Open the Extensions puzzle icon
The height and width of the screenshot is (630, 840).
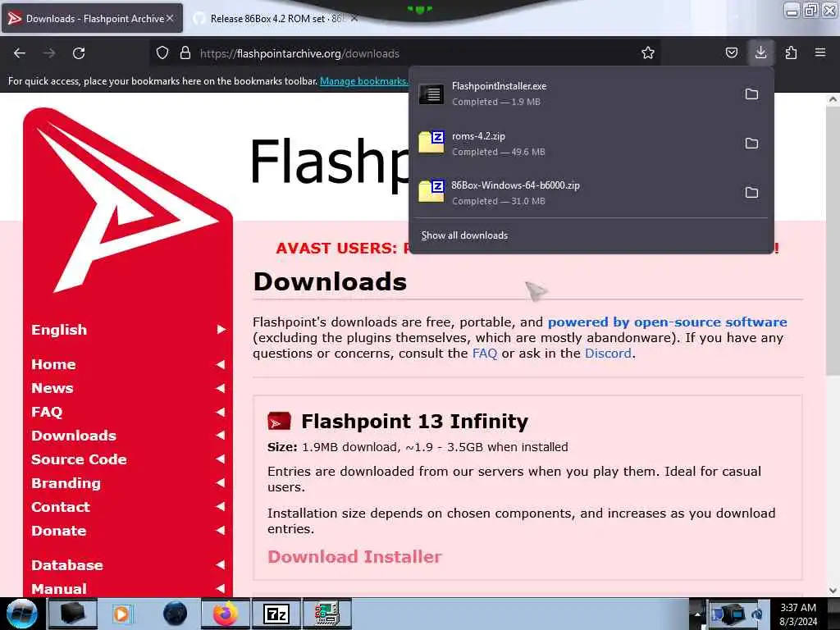[791, 53]
